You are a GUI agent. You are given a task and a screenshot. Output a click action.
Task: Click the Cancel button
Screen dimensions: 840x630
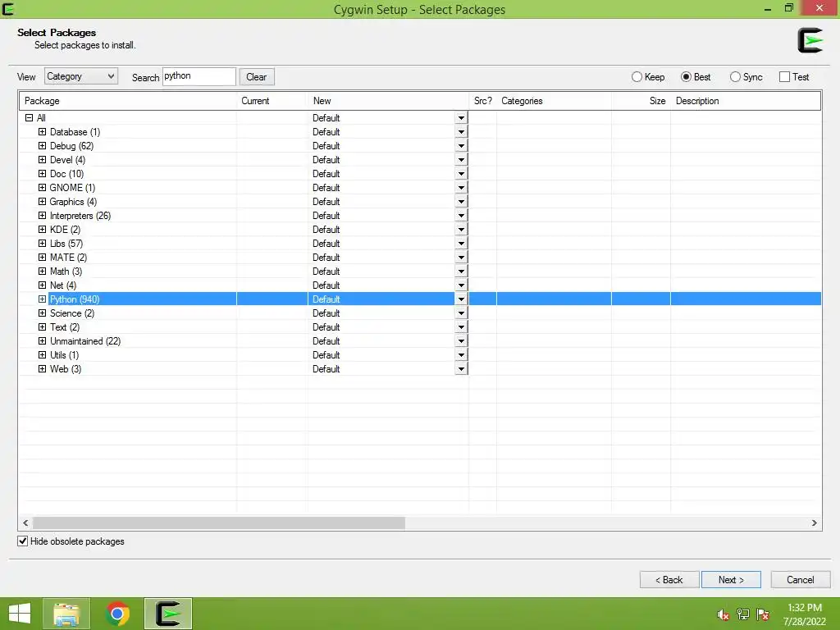click(801, 580)
